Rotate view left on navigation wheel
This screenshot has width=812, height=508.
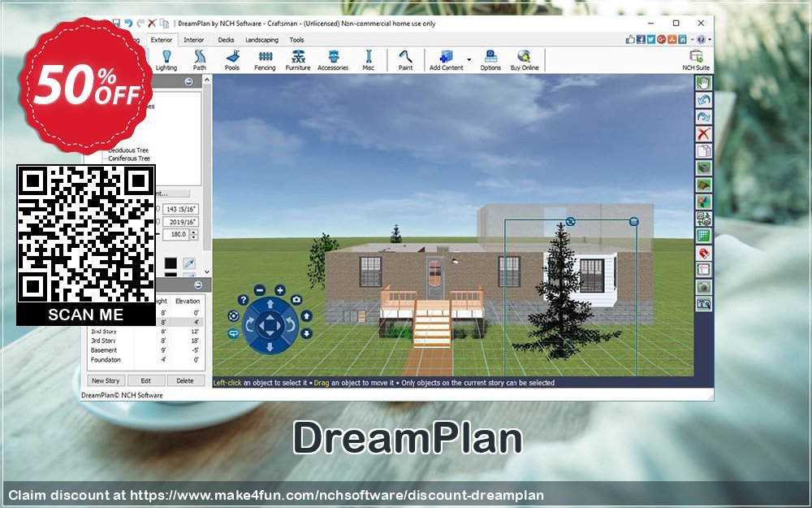coord(249,325)
